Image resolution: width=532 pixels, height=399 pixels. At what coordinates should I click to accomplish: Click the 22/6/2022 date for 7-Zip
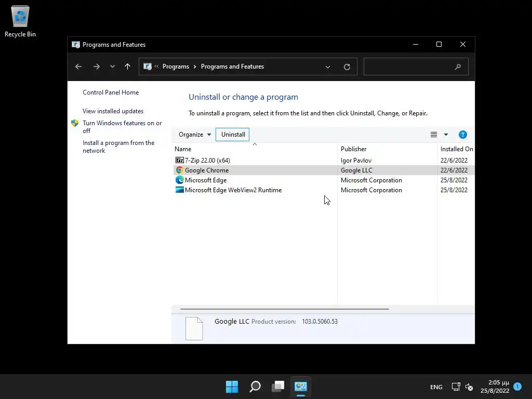[454, 161]
